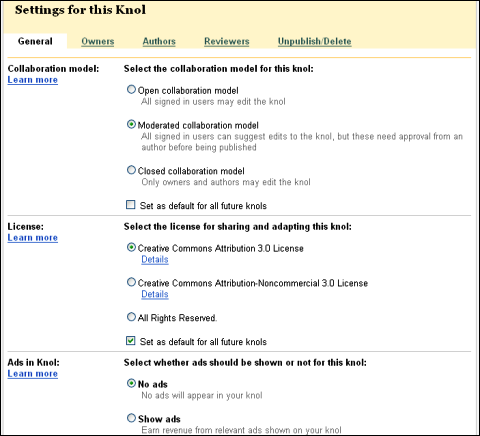Viewport: 480px width, 436px height.
Task: Select Open collaboration model radio button
Action: point(131,90)
